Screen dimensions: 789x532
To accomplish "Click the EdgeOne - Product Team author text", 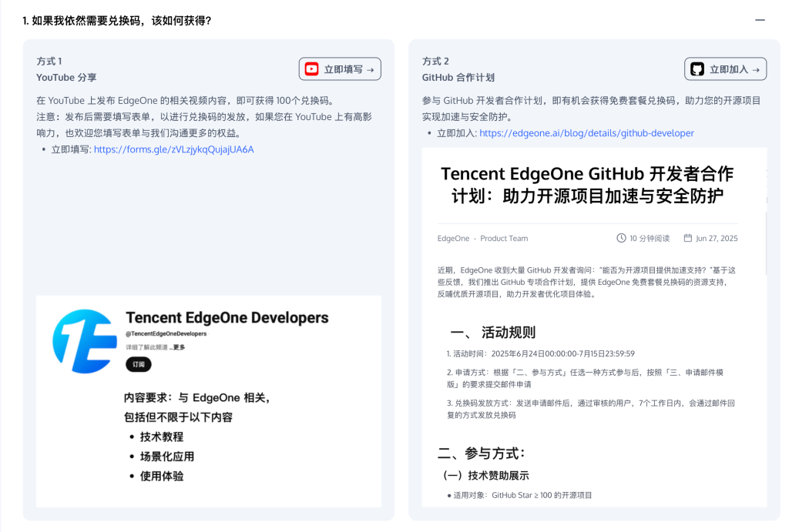I will coord(482,239).
